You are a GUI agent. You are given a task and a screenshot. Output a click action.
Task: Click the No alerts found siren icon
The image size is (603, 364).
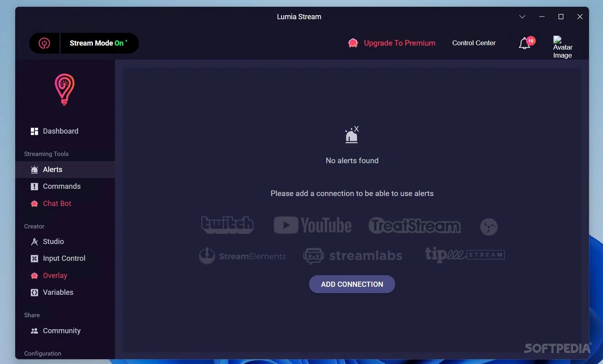[352, 134]
